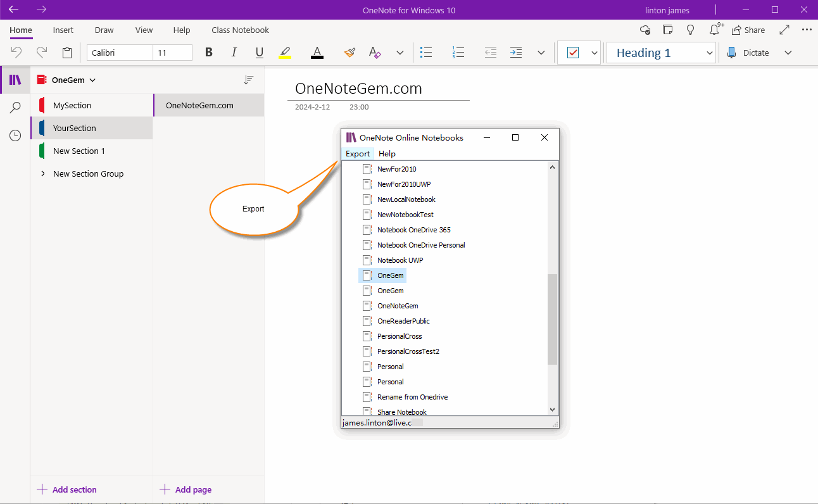818x504 pixels.
Task: Open Recent notes clock icon
Action: click(15, 135)
